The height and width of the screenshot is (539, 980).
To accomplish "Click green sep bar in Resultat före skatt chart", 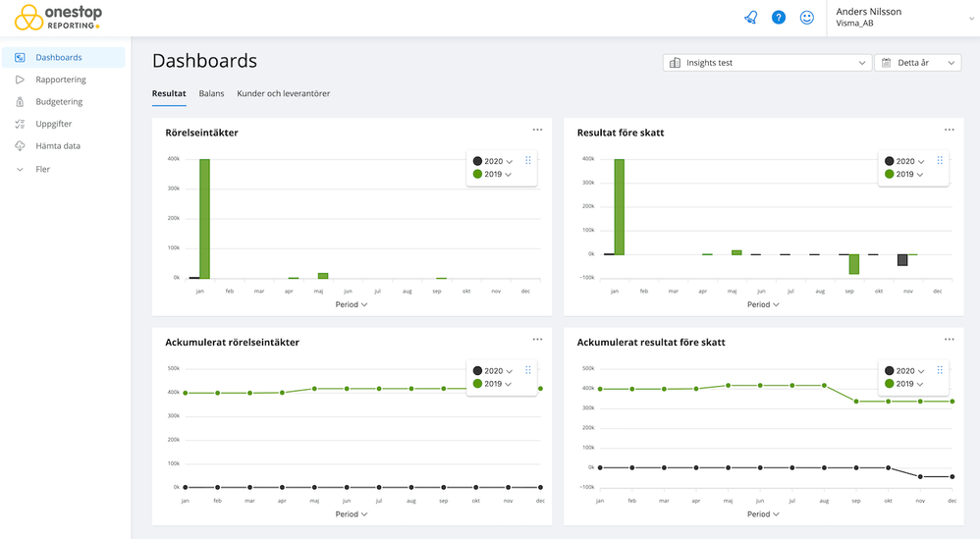I will (853, 264).
